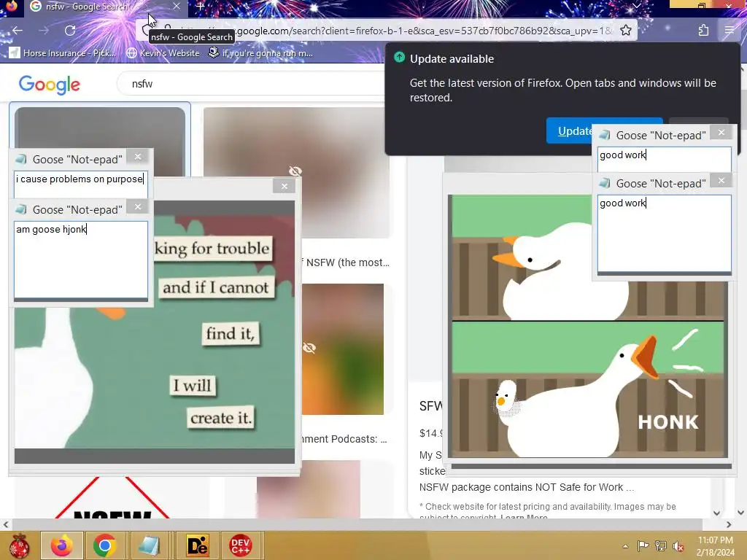This screenshot has height=560, width=747.
Task: Close the goose poem image window
Action: click(285, 186)
